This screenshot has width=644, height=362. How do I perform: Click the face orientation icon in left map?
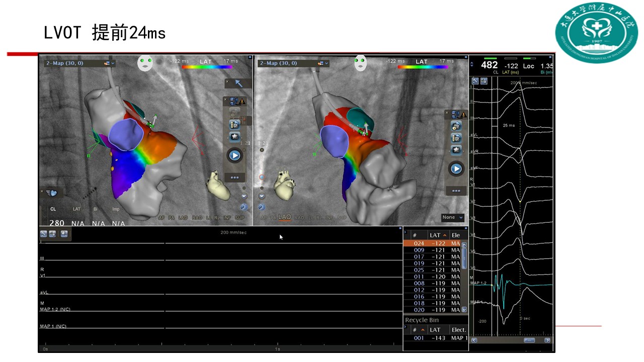click(145, 63)
